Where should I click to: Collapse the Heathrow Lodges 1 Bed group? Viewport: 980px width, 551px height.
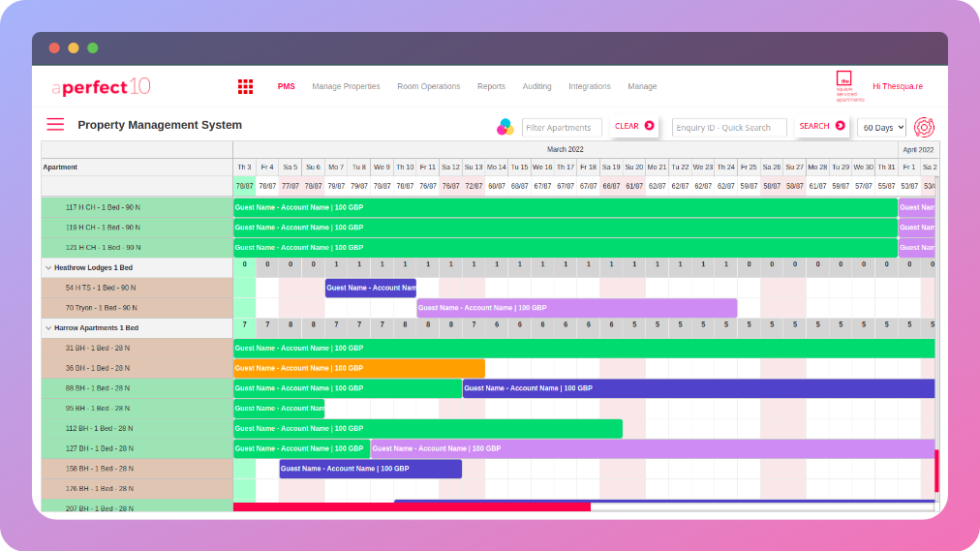click(48, 267)
